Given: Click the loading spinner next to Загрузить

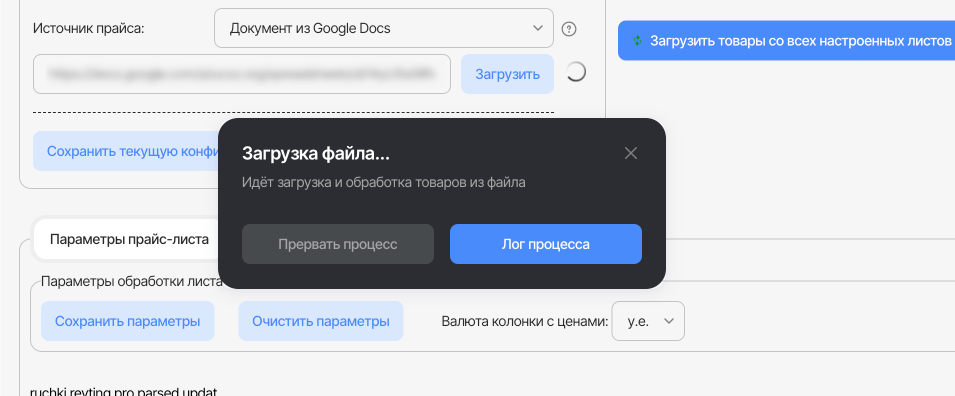Looking at the screenshot, I should click(x=576, y=72).
